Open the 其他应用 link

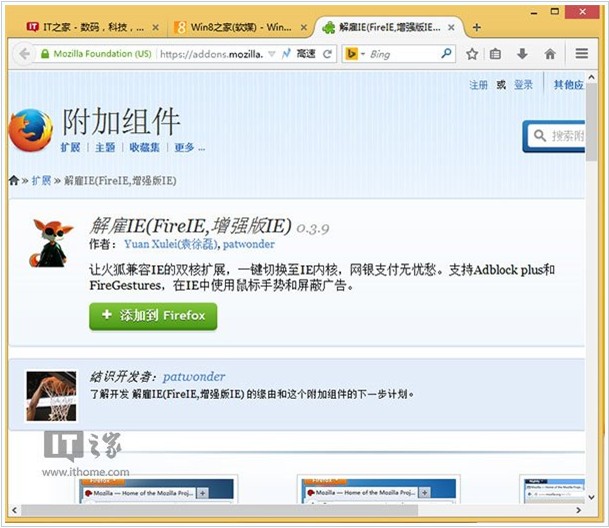tap(569, 85)
